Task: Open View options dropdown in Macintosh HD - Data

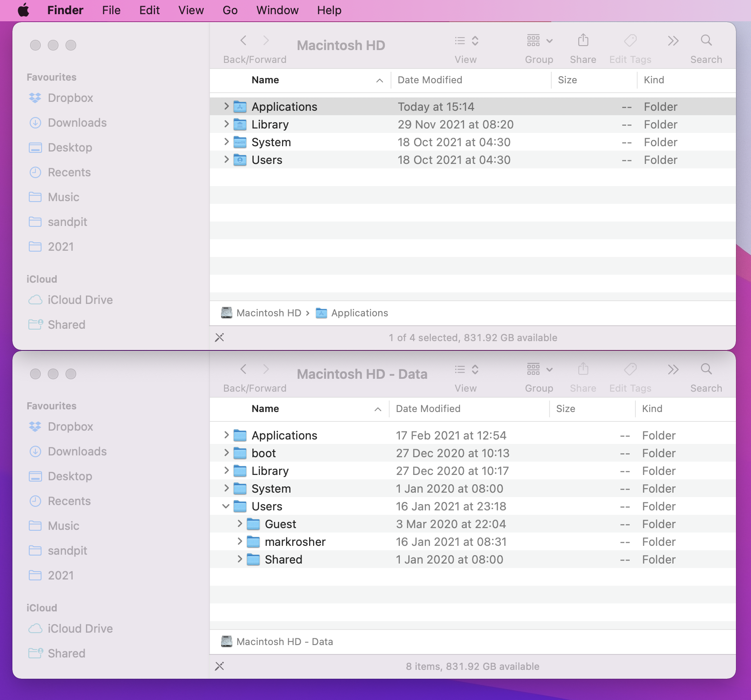Action: click(466, 369)
